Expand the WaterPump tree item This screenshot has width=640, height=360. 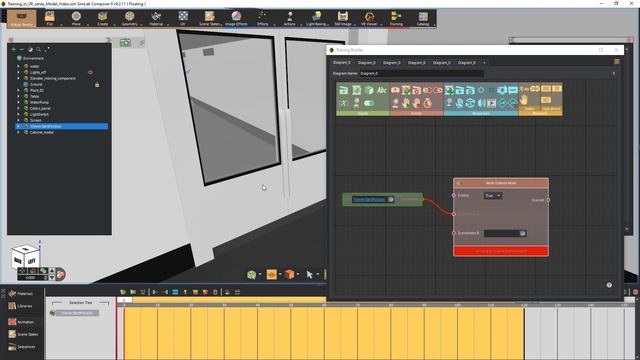[x=18, y=102]
